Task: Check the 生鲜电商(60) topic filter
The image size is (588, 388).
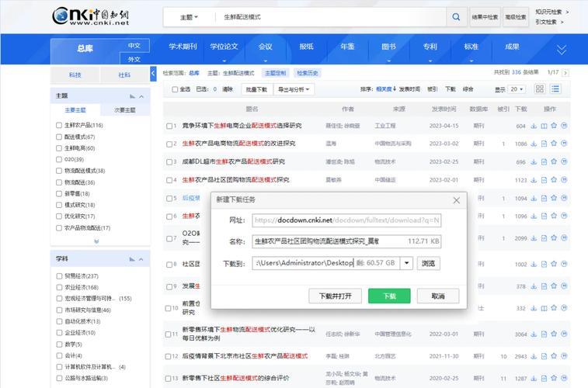Action: 59,148
